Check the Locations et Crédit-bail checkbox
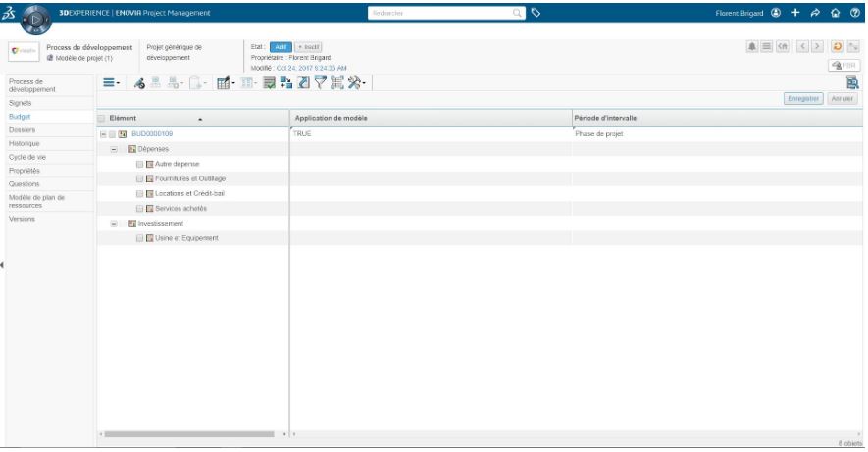This screenshot has width=868, height=452. 139,194
